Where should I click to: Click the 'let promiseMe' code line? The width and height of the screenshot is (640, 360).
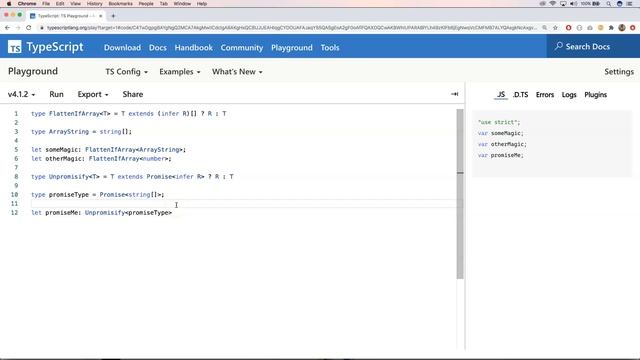coord(101,212)
